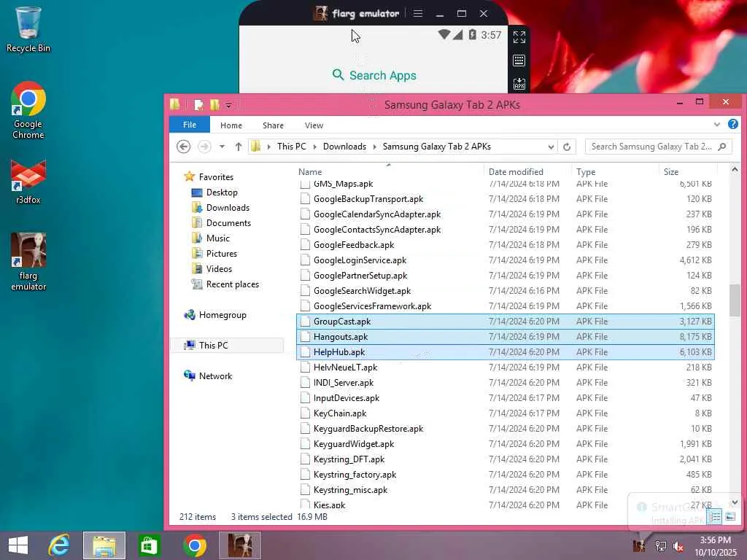Open the emulator keyboard icon
This screenshot has height=560, width=747.
[x=519, y=61]
